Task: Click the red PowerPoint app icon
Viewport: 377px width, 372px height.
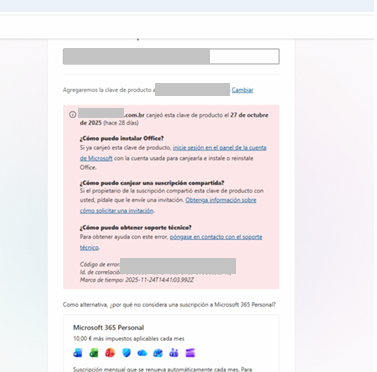Action: point(110,353)
